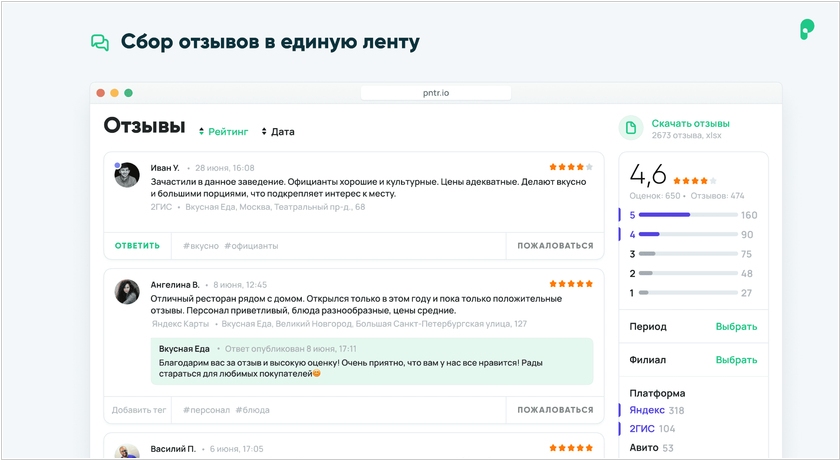Click ПОЖАЛОВАТЬСЯ on Иван У. review
The image size is (840, 460).
555,246
